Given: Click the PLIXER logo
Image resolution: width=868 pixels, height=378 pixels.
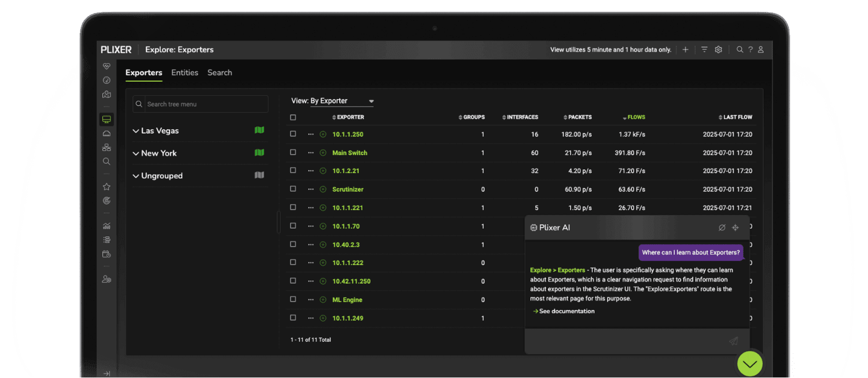Looking at the screenshot, I should pyautogui.click(x=116, y=50).
